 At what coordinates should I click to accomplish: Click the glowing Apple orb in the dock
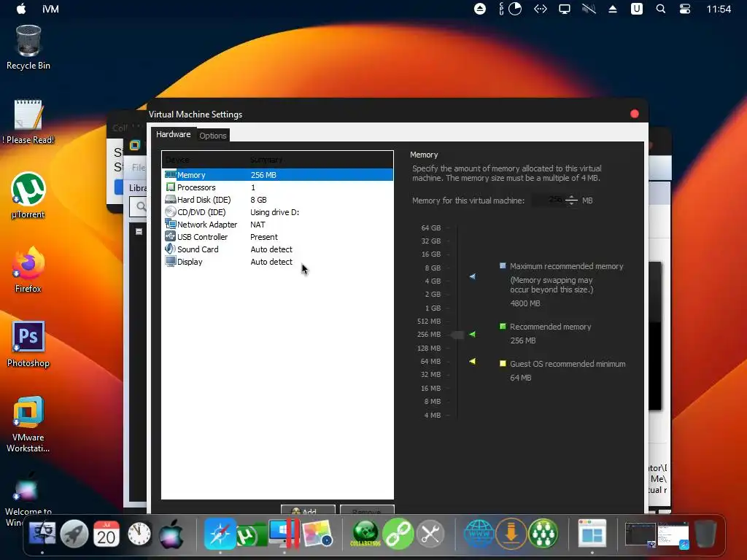tap(171, 534)
